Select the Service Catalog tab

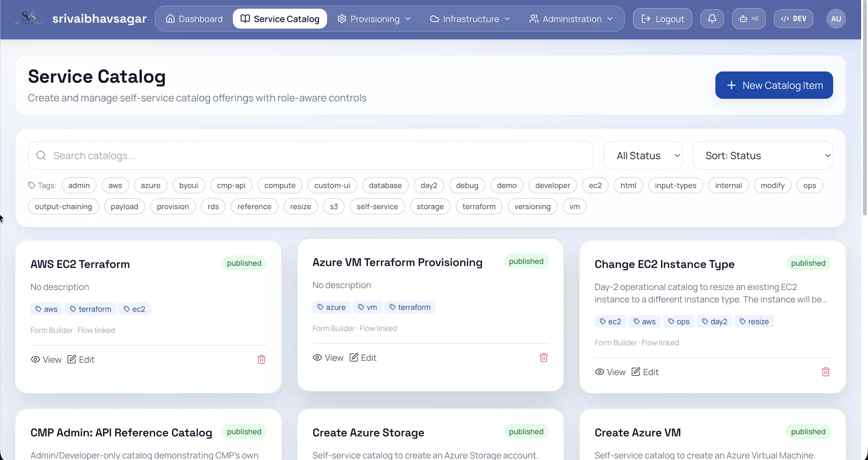click(280, 19)
